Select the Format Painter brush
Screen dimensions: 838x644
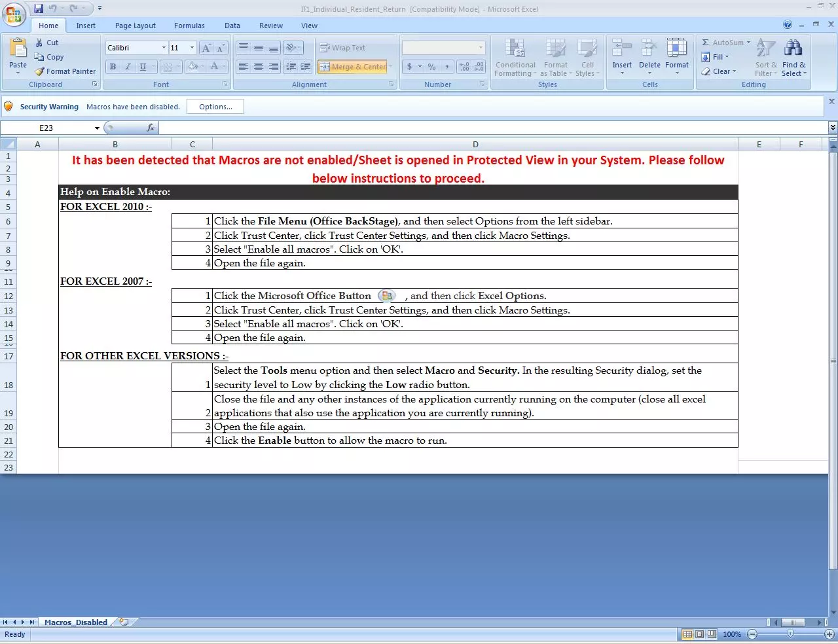tap(39, 71)
